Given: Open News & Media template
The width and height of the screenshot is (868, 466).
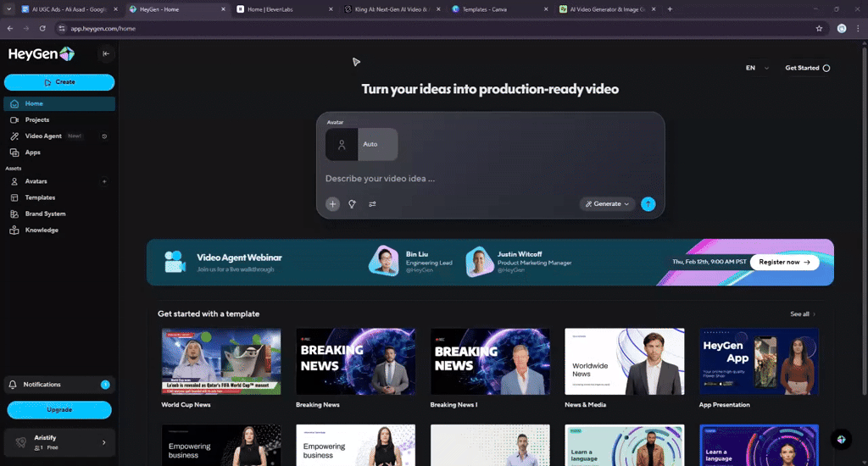Looking at the screenshot, I should pyautogui.click(x=625, y=362).
